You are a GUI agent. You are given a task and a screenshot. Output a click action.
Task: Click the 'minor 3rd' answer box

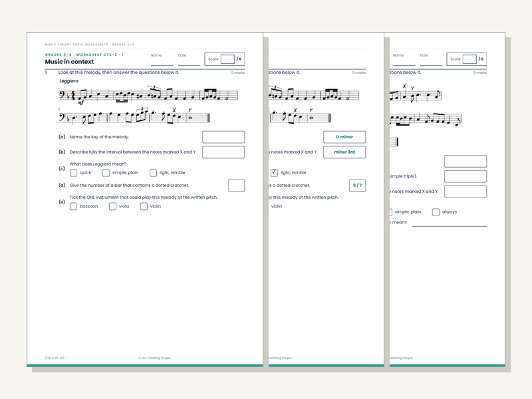344,152
